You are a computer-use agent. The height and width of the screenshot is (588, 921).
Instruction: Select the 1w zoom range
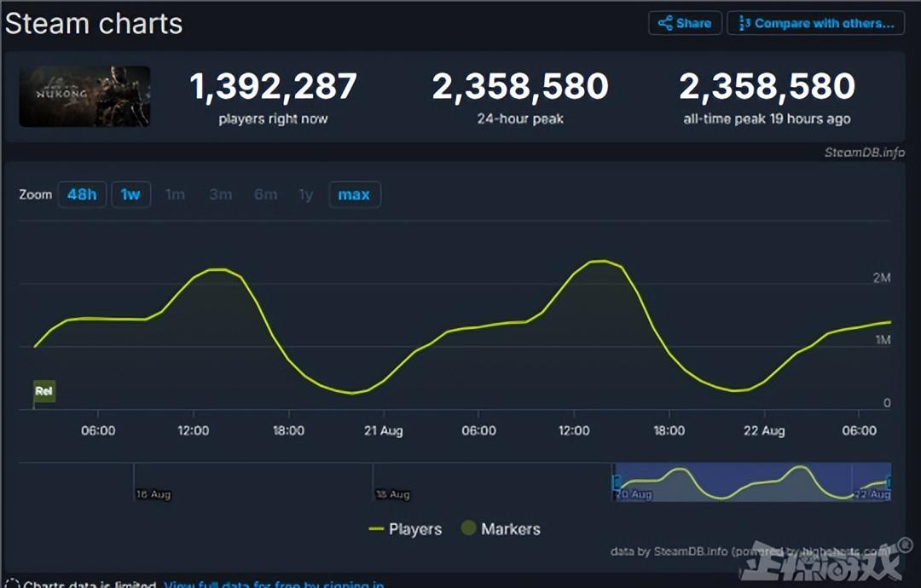130,194
